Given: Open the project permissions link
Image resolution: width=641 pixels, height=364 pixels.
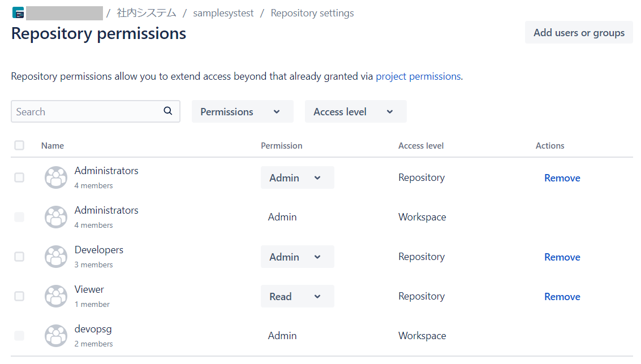Looking at the screenshot, I should (418, 76).
